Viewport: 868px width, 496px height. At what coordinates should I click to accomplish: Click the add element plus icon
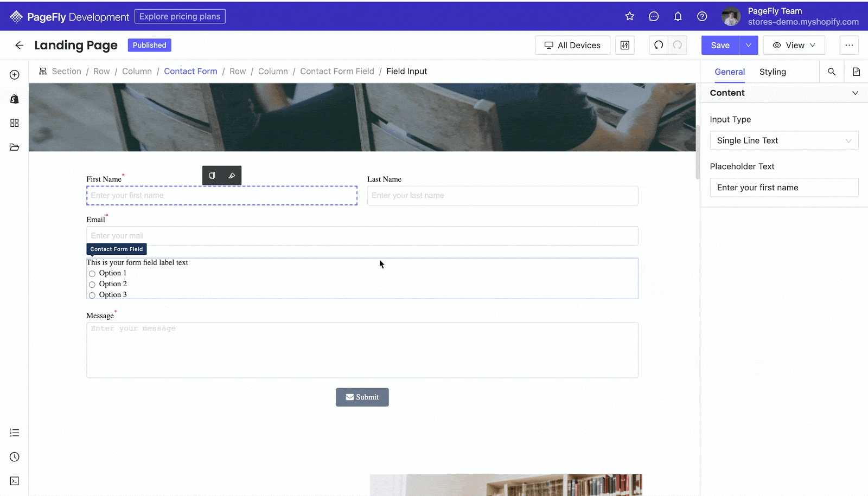coord(15,75)
